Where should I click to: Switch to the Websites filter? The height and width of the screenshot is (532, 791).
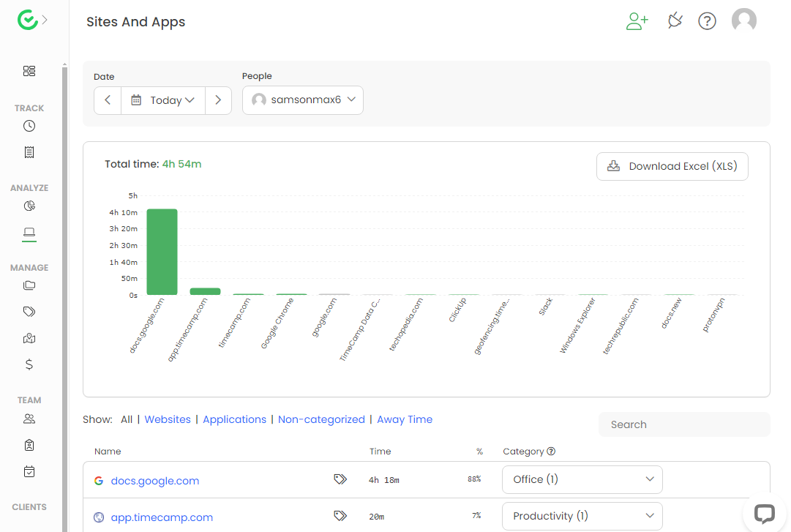coord(168,419)
